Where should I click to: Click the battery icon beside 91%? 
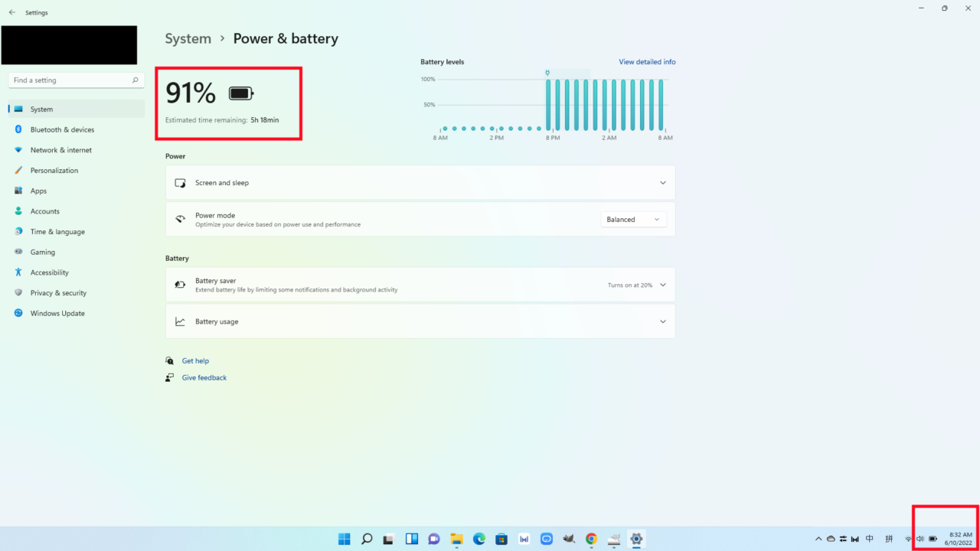[241, 93]
